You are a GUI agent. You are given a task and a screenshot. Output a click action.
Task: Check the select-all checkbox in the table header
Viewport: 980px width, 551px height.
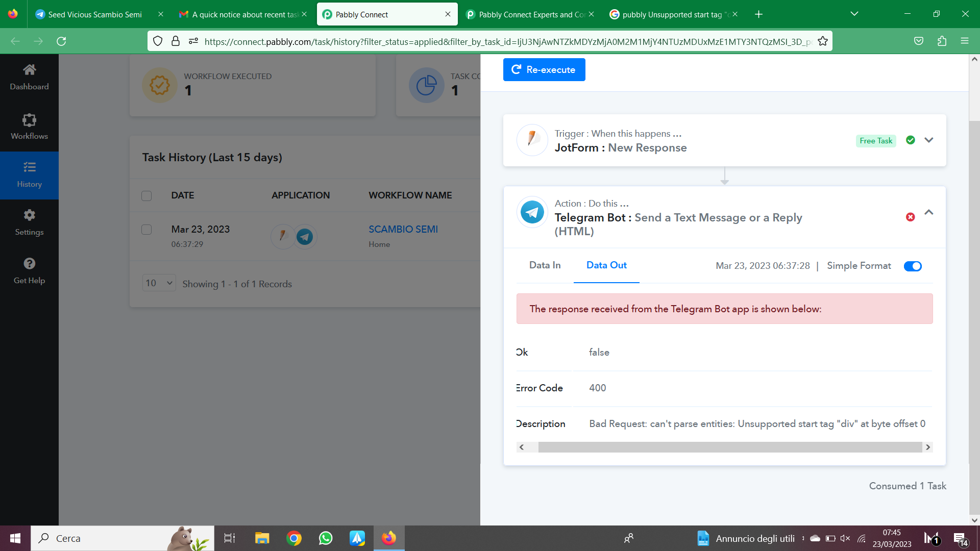pyautogui.click(x=146, y=196)
